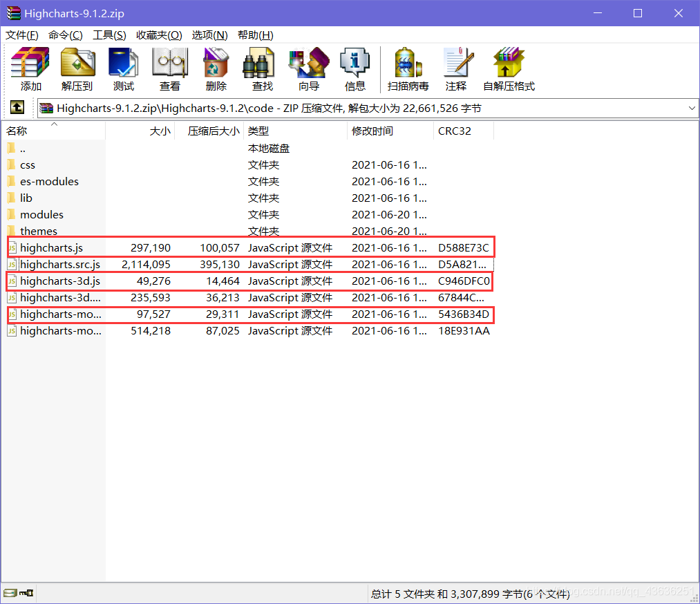Select the es-modules folder name

tap(49, 181)
